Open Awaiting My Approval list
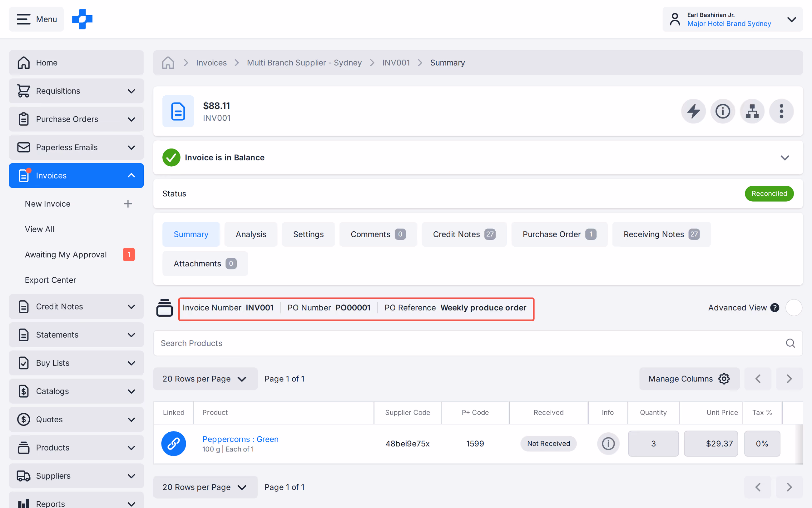Image resolution: width=812 pixels, height=508 pixels. (66, 255)
